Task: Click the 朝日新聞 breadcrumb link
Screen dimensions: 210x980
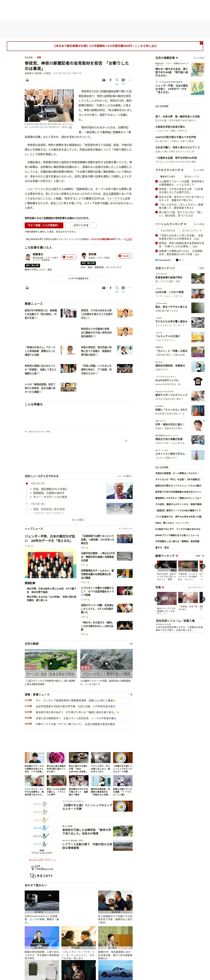Action: pyautogui.click(x=29, y=57)
